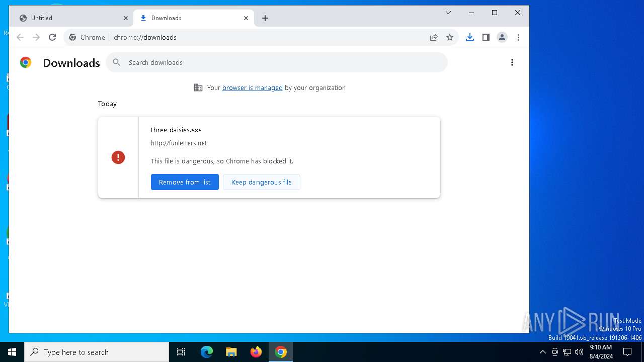Open Task View on taskbar
Screen dimensions: 644x362
(x=181, y=352)
